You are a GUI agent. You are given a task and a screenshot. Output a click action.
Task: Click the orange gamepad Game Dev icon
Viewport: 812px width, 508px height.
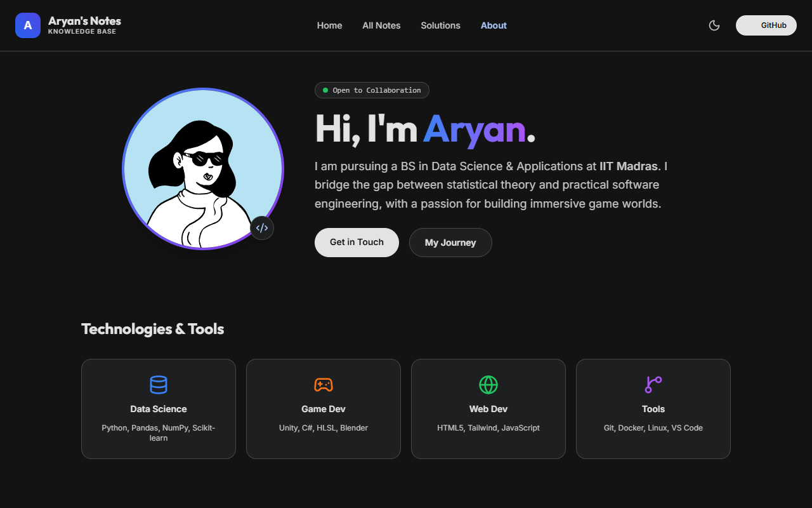(x=324, y=385)
